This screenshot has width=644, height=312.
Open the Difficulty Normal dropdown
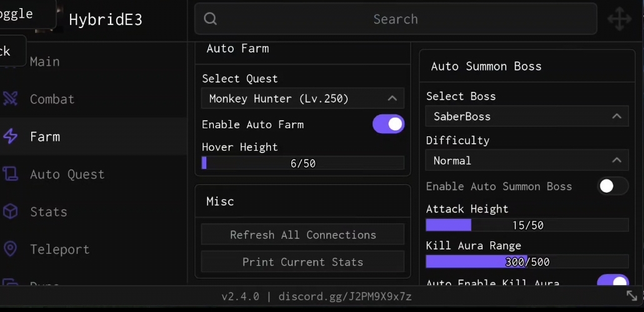(527, 161)
